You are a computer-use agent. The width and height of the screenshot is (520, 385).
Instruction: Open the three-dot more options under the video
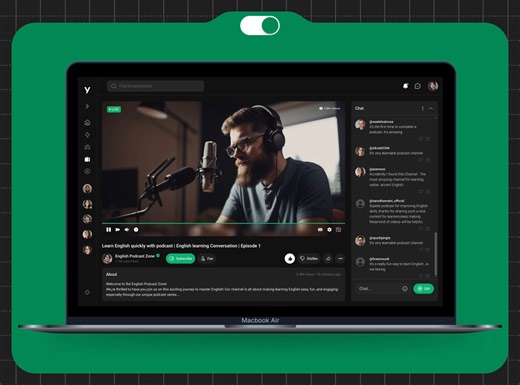point(340,259)
